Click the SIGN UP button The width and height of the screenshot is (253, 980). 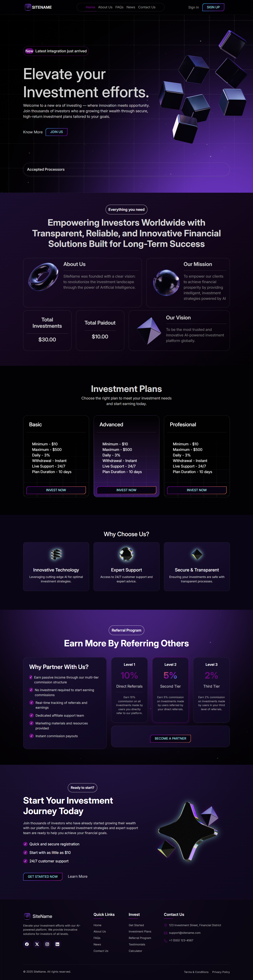(x=213, y=7)
